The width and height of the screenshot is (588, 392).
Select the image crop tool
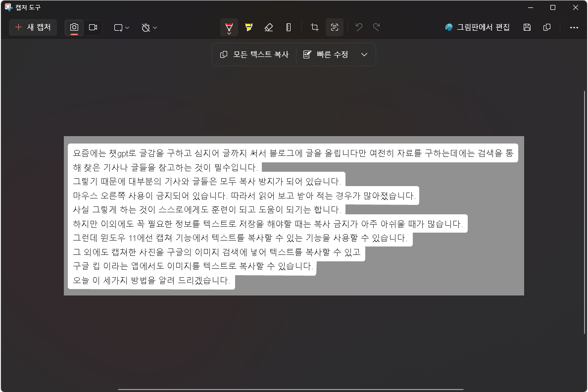click(x=315, y=27)
